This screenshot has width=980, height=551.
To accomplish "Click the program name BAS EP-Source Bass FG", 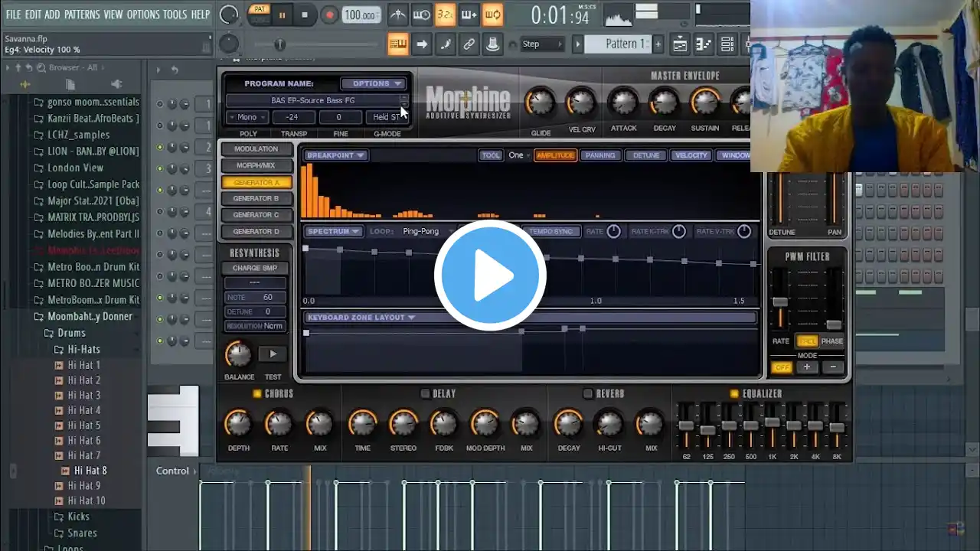I will 313,100.
